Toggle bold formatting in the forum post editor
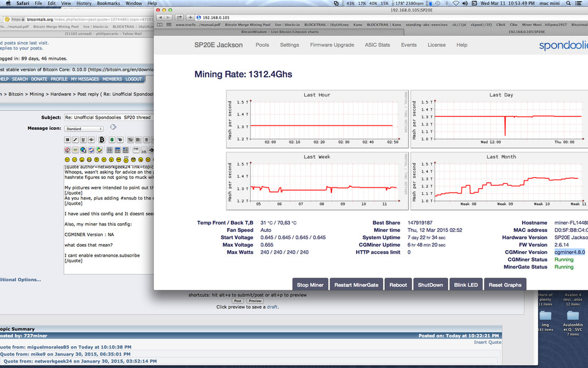 point(68,140)
